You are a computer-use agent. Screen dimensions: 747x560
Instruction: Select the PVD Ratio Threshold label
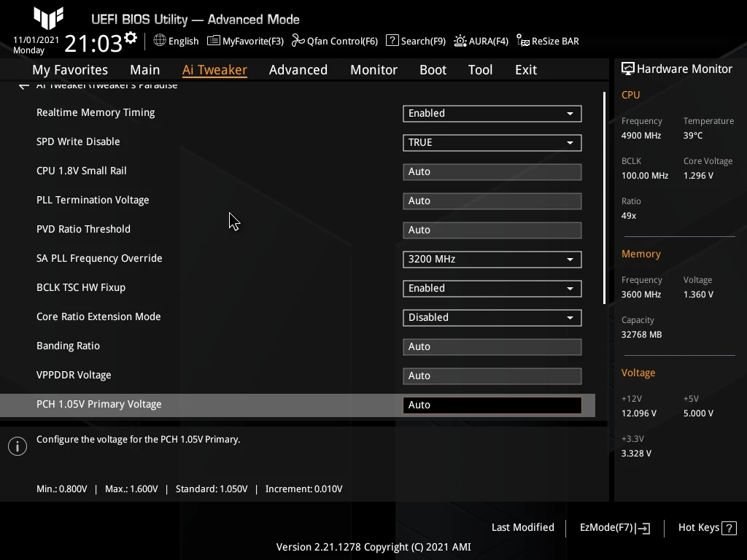coord(83,229)
